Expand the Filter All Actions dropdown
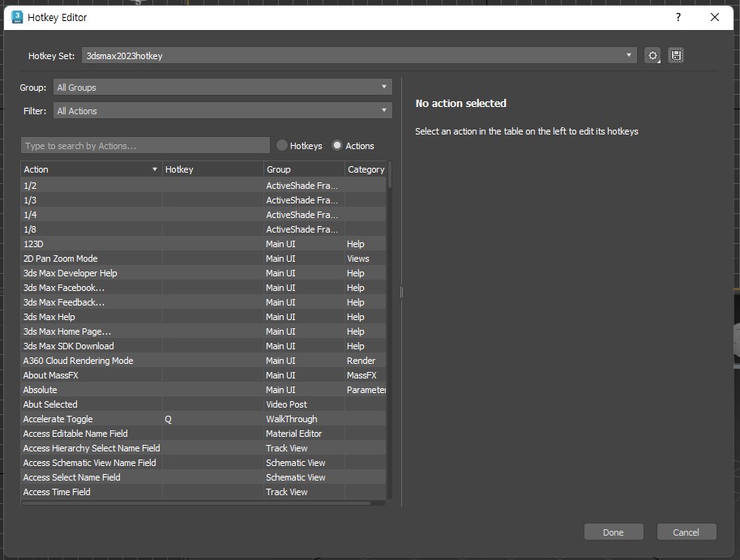Image resolution: width=740 pixels, height=560 pixels. [222, 111]
